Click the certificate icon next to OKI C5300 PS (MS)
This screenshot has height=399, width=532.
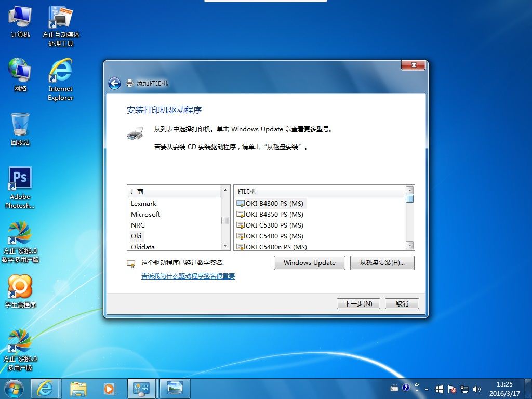[241, 225]
